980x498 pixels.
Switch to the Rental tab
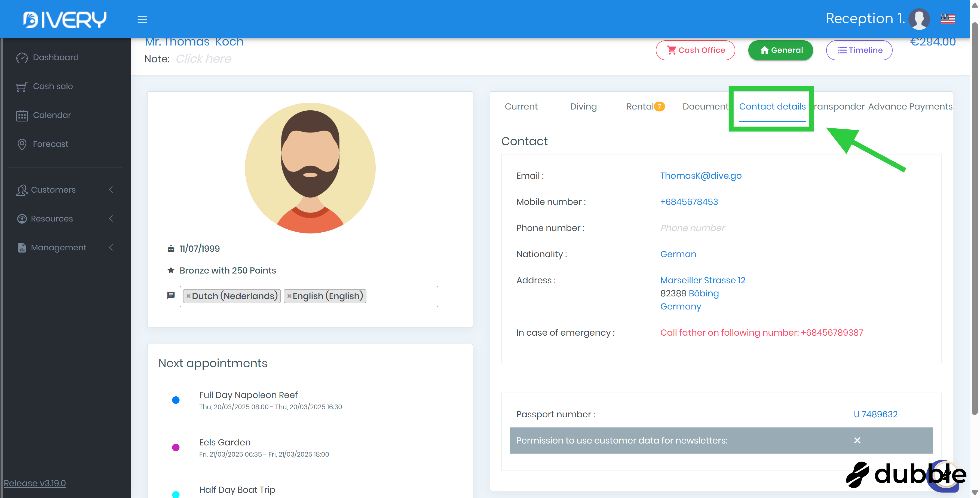(x=641, y=107)
